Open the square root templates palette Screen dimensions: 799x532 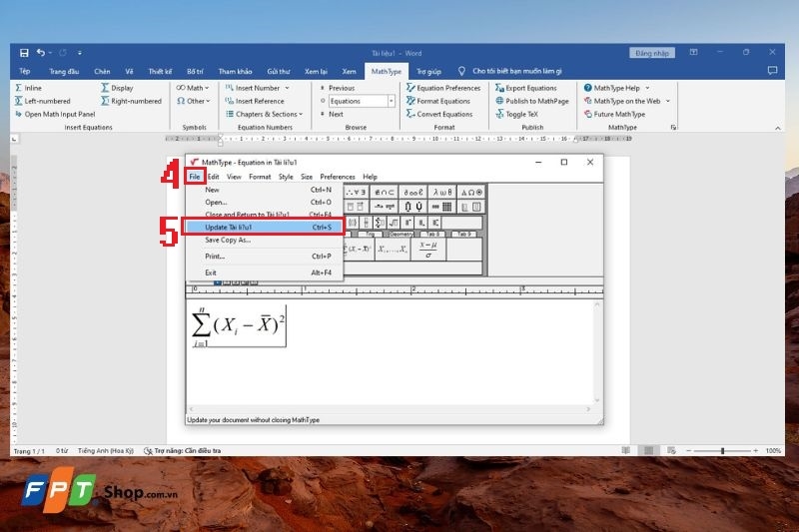(x=394, y=223)
